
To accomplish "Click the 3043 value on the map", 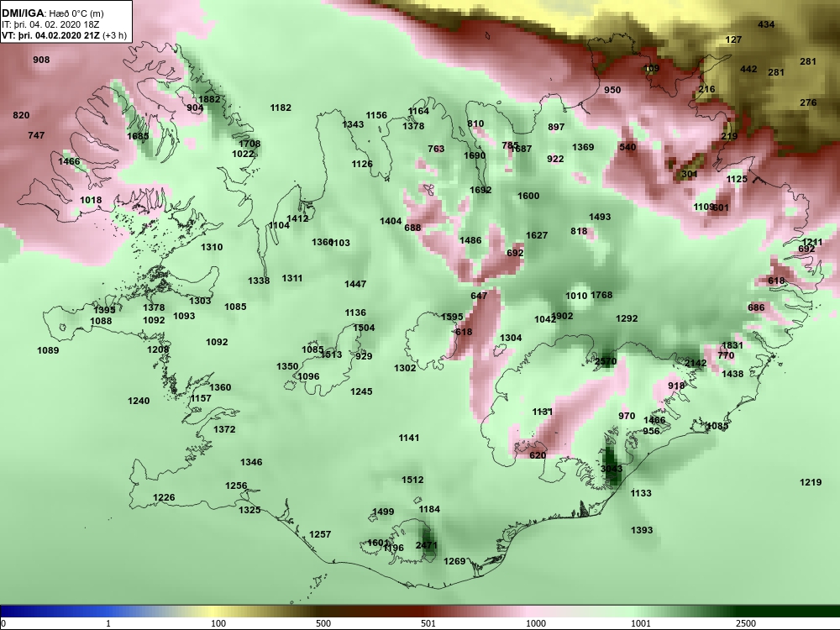I will (x=612, y=469).
